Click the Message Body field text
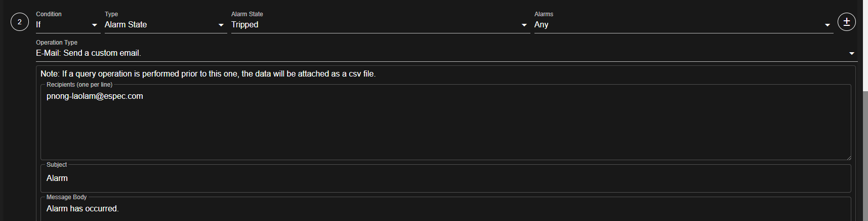Image resolution: width=868 pixels, height=221 pixels. click(82, 209)
